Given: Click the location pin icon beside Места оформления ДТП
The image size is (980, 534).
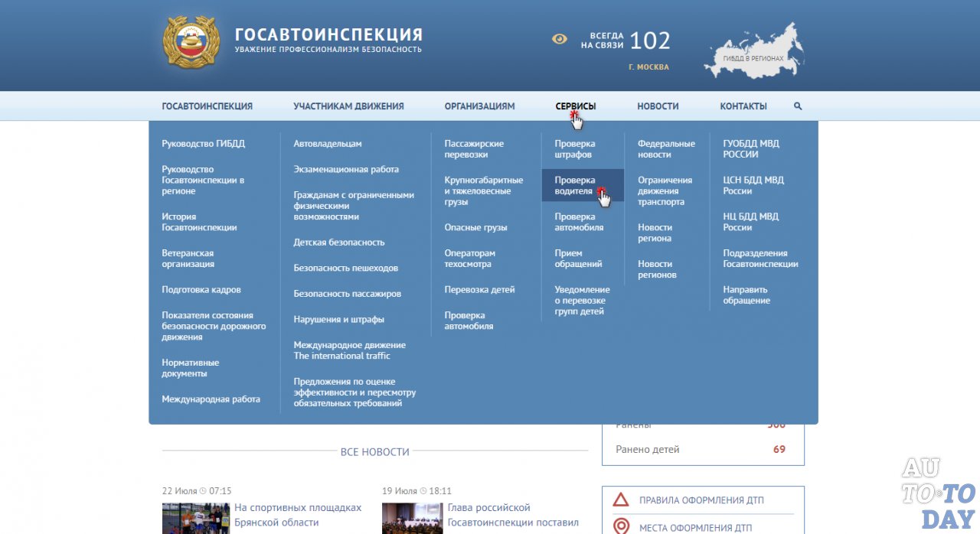Looking at the screenshot, I should [x=622, y=527].
